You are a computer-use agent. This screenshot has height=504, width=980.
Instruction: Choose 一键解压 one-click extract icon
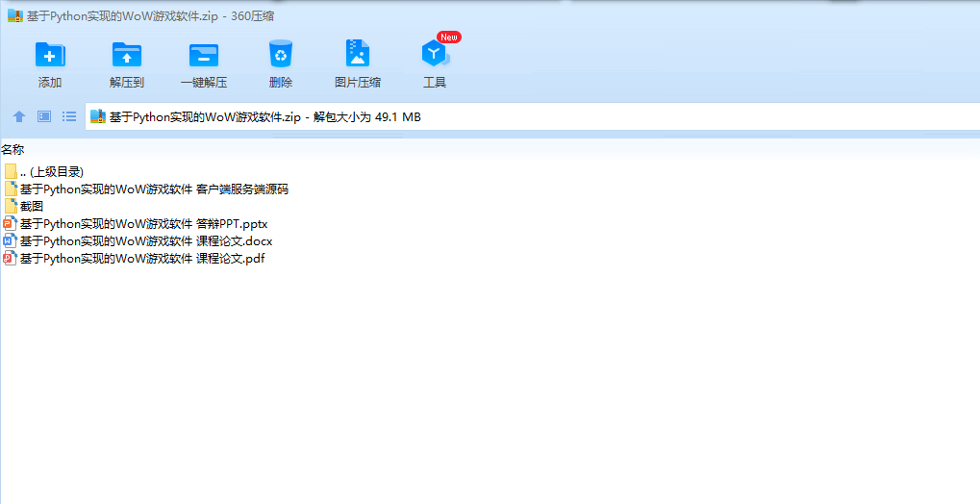point(204,55)
